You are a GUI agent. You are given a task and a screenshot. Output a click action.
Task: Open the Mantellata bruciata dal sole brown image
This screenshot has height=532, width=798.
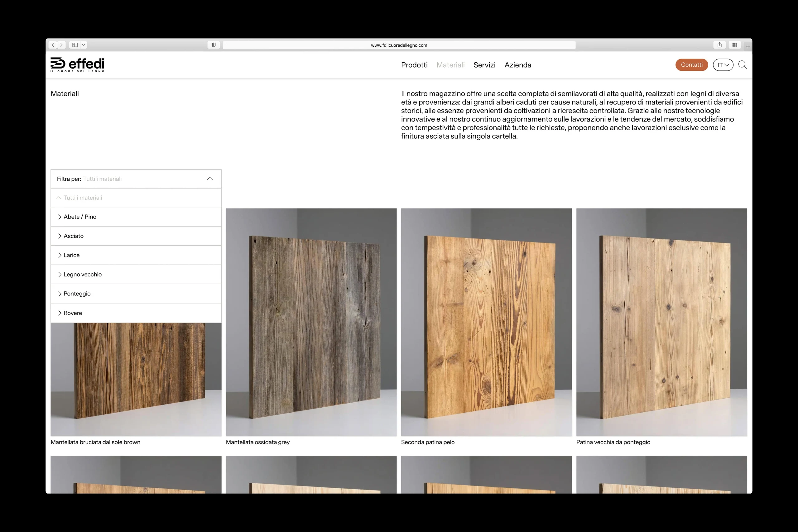pos(136,379)
